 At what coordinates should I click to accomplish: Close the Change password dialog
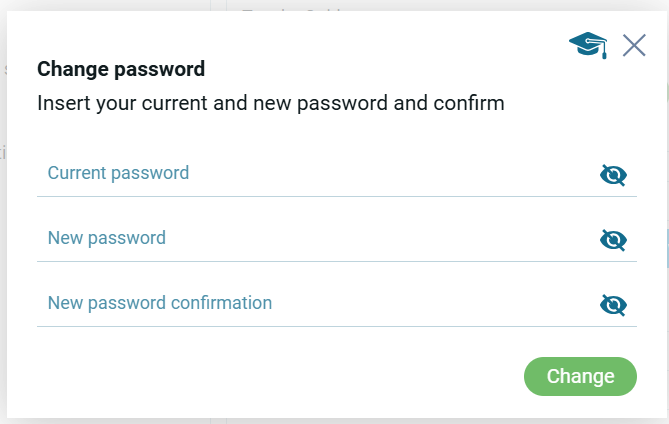[634, 45]
